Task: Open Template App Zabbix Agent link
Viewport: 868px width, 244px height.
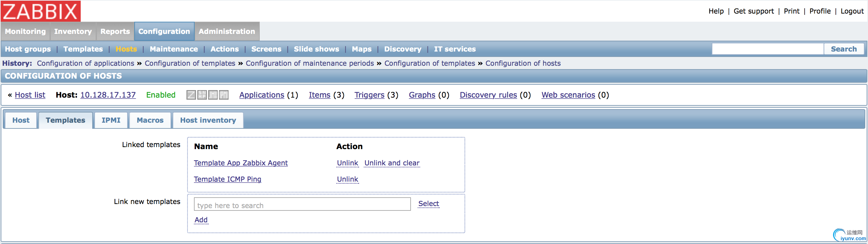Action: pyautogui.click(x=241, y=163)
